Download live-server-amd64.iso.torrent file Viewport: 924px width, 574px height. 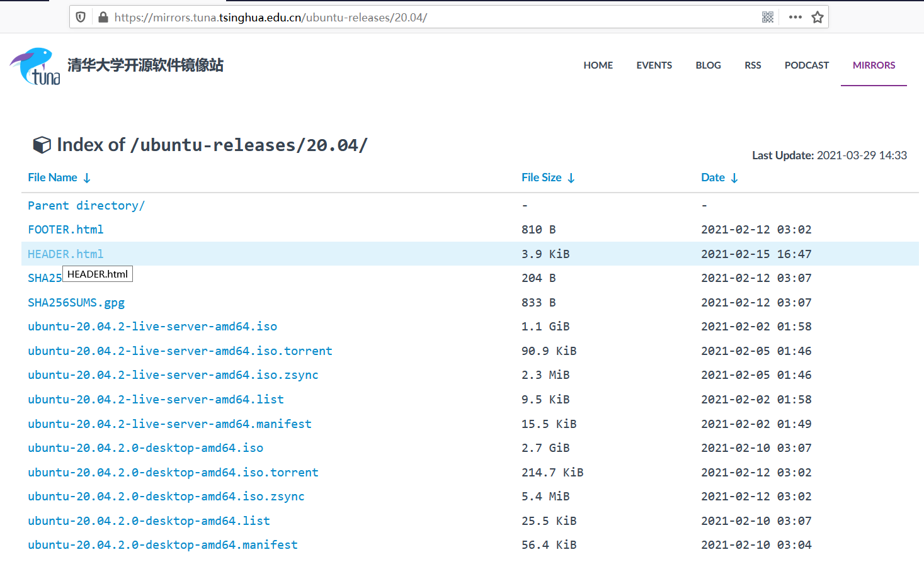[x=180, y=351]
